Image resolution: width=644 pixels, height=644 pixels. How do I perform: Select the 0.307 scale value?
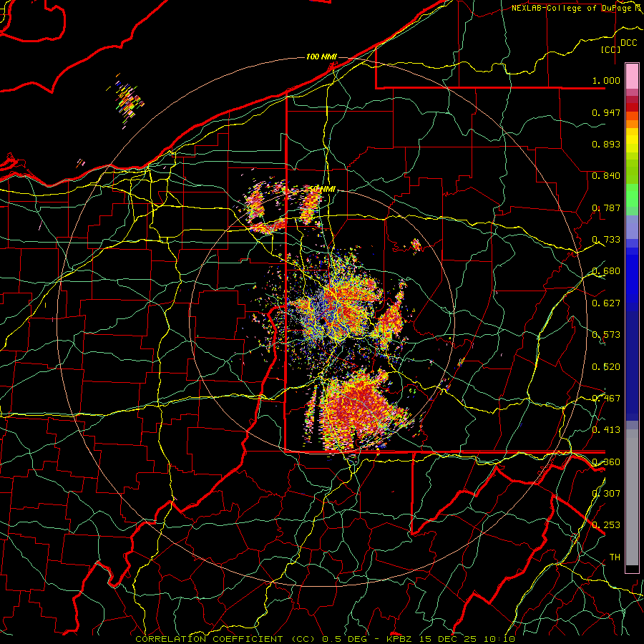coord(606,494)
